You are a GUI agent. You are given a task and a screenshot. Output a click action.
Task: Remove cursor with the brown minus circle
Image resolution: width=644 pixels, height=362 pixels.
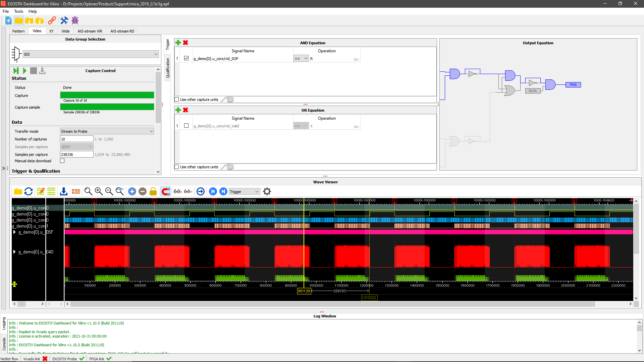(x=143, y=191)
